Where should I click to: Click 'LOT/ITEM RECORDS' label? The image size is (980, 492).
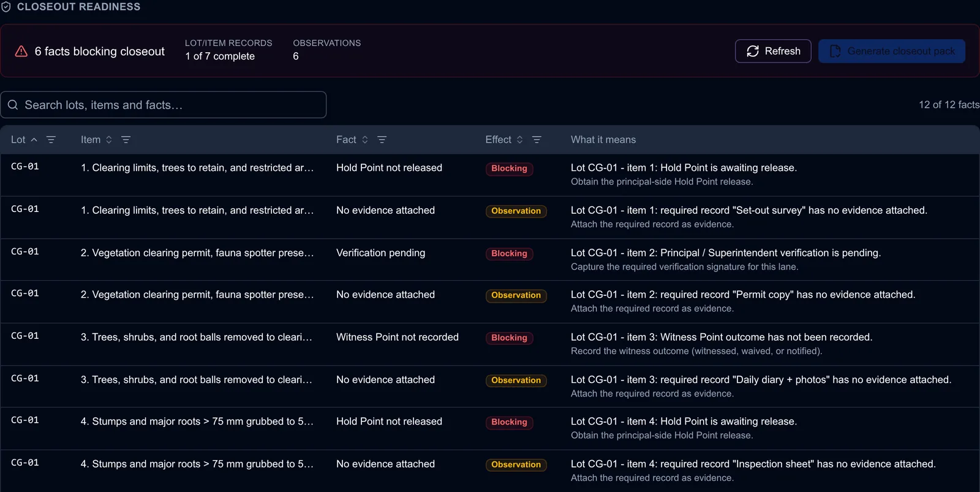[x=228, y=43]
